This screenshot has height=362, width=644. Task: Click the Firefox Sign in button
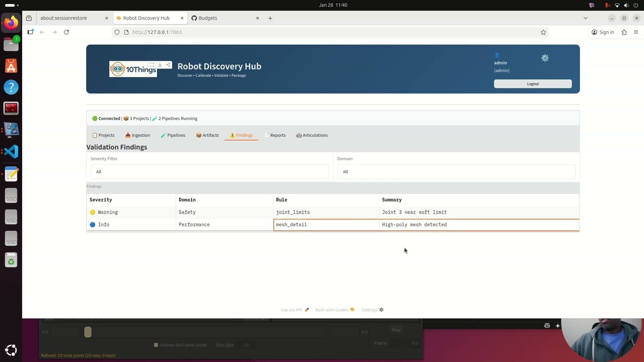pyautogui.click(x=603, y=32)
